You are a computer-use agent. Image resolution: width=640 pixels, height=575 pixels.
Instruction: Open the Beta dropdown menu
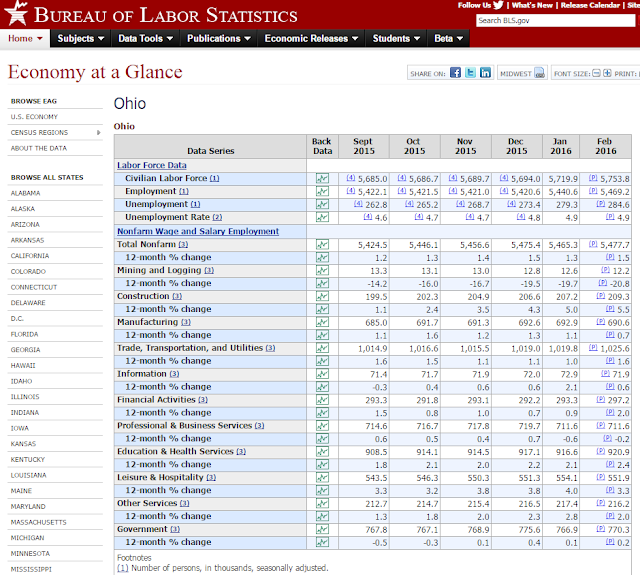(448, 38)
